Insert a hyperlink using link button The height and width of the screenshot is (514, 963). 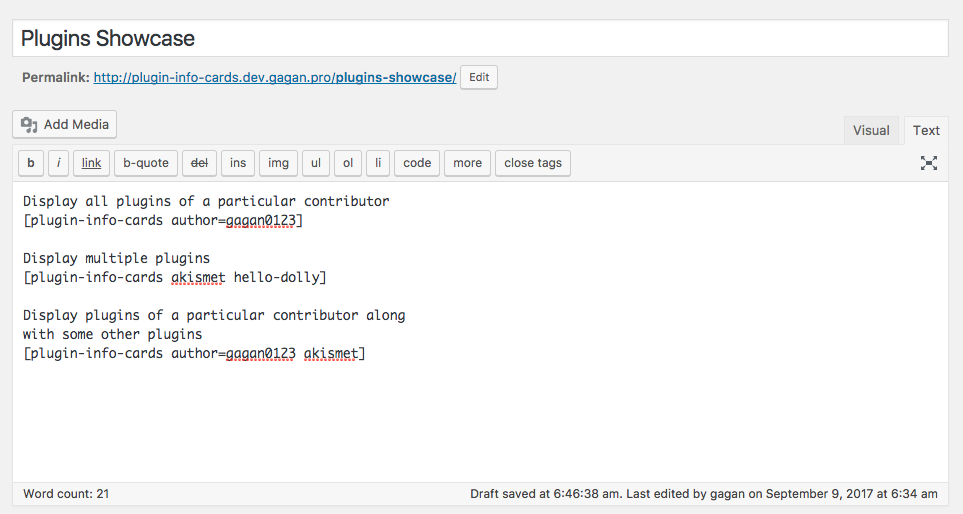coord(92,163)
